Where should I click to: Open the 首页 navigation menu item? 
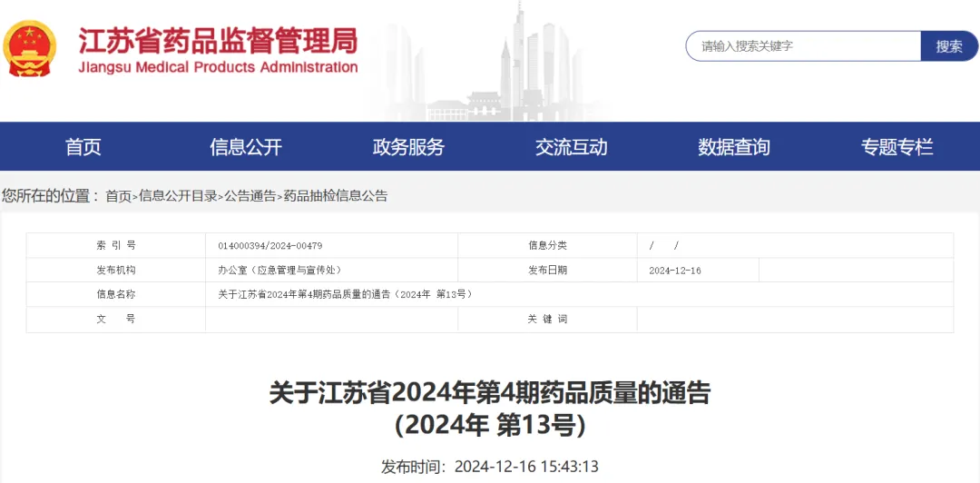[x=83, y=147]
